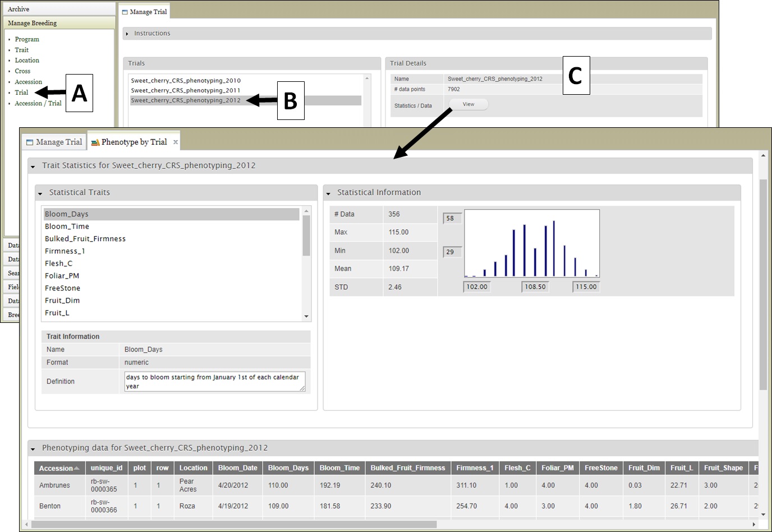Click the horizontal scrollbar below the data table

pos(234,525)
